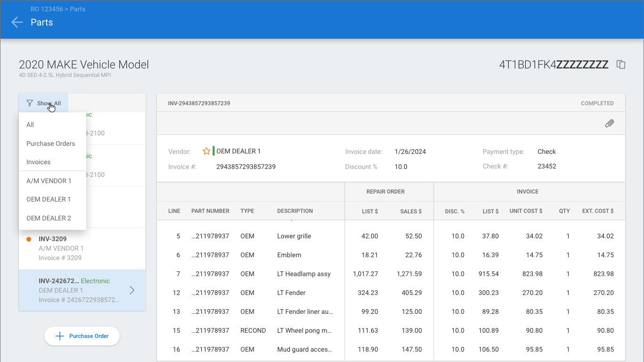Select the LT Fender liner row
This screenshot has height=362, width=644.
391,311
